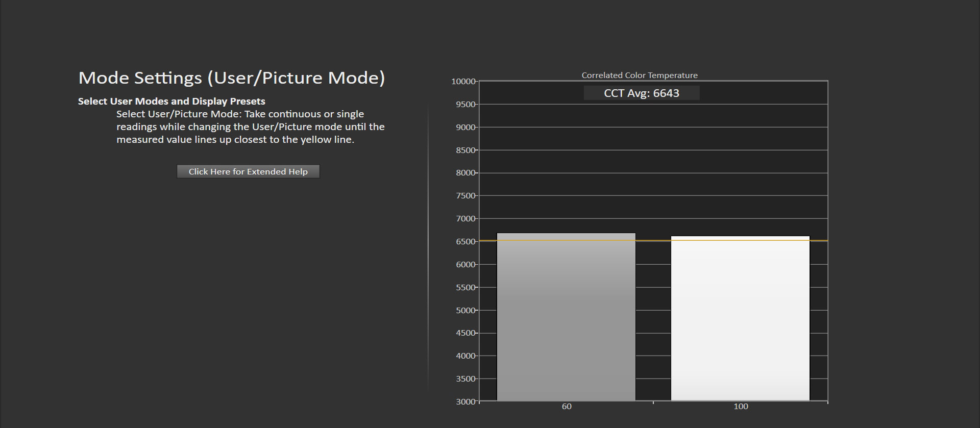Image resolution: width=980 pixels, height=428 pixels.
Task: Click the yellow 6500 target line
Action: coord(653,240)
